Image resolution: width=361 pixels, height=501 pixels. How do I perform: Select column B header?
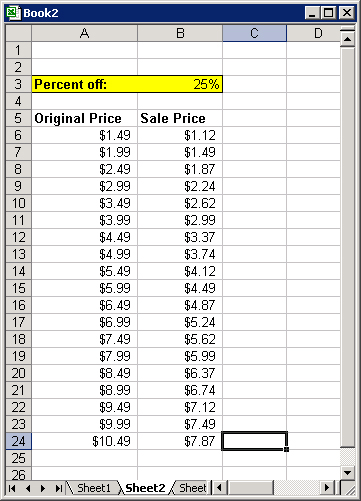[180, 33]
